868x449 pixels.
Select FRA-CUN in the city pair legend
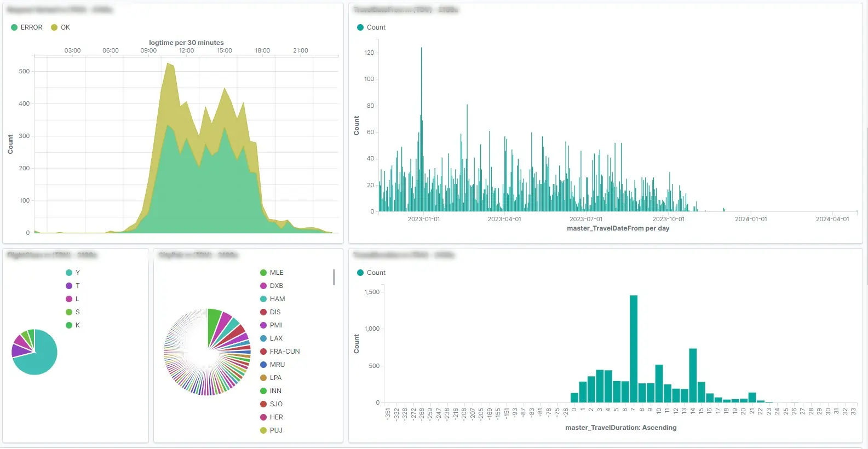tap(280, 352)
